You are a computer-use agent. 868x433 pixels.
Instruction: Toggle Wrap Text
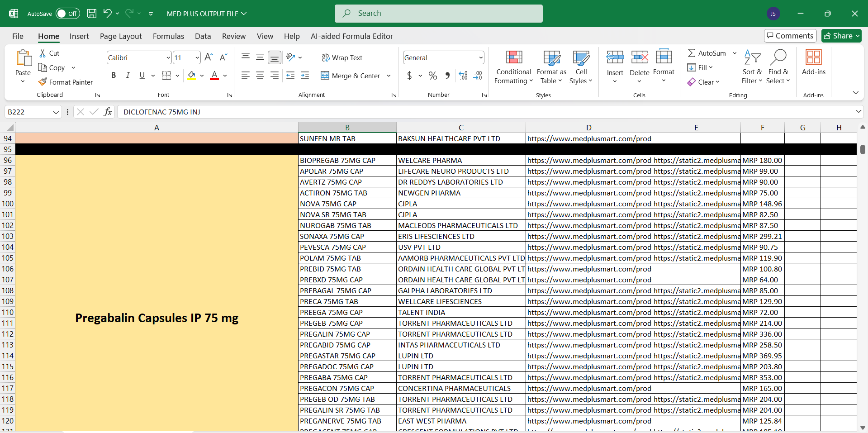coord(342,57)
